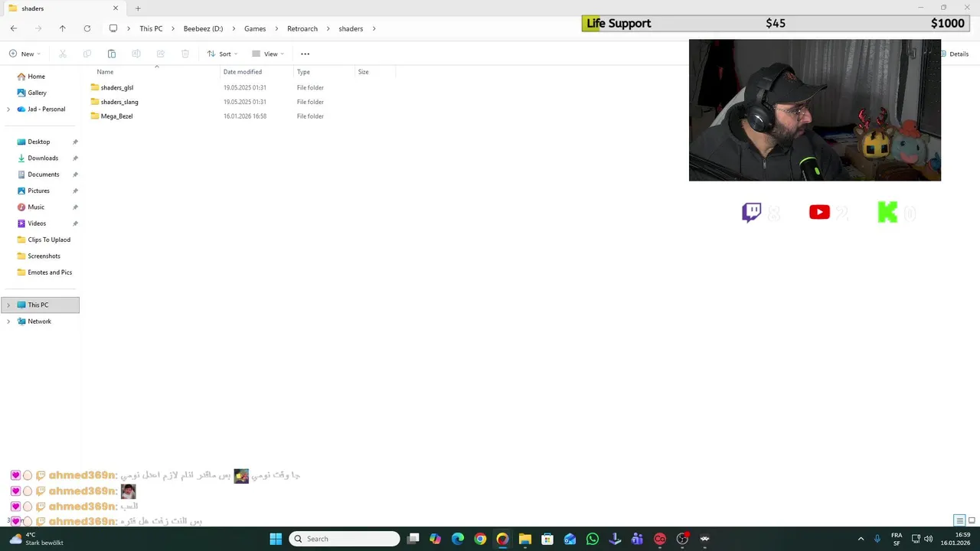The image size is (980, 551).
Task: Navigate to Retroarch in breadcrumb
Action: (x=302, y=28)
